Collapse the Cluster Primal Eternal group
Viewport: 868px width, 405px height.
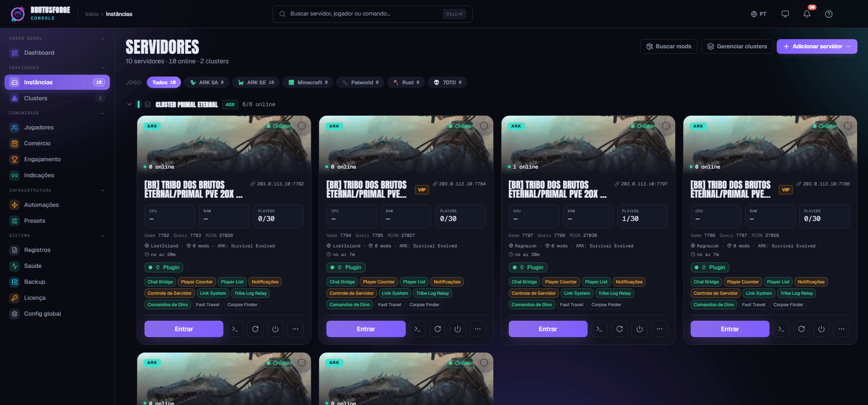tap(129, 104)
